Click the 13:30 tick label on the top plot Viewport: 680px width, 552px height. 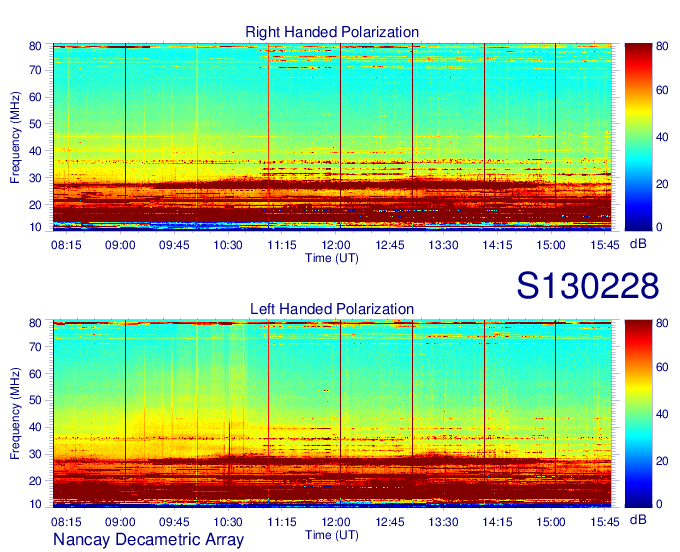(444, 245)
